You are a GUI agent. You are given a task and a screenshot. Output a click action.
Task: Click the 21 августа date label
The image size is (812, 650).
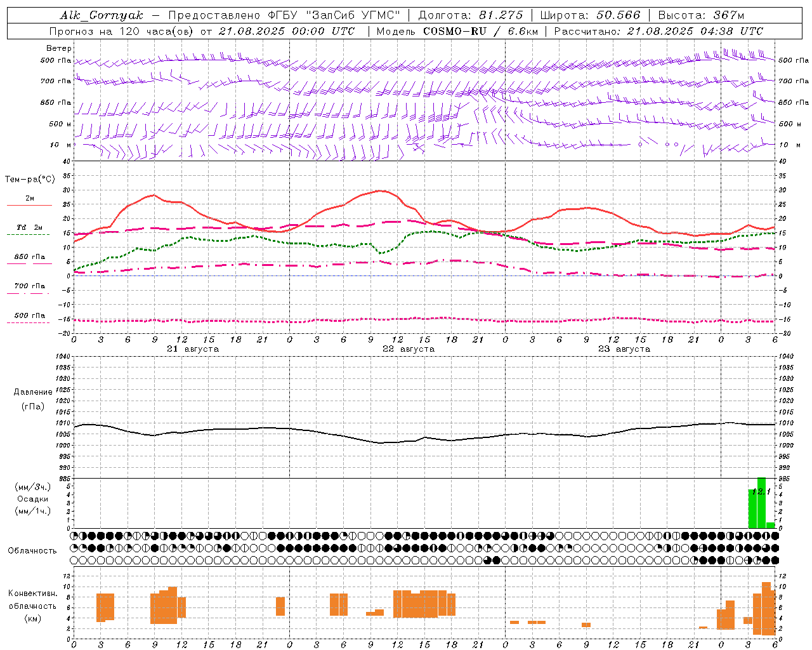193,349
